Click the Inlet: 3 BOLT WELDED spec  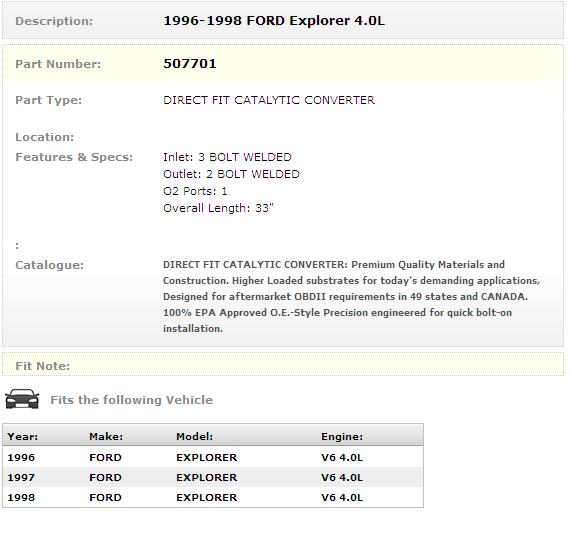[227, 157]
